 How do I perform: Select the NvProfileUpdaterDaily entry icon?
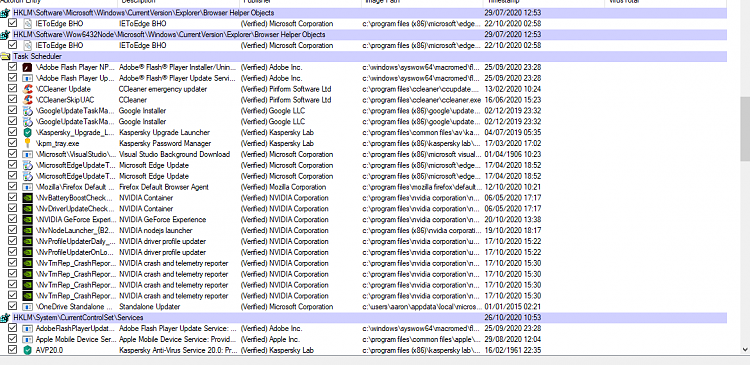tap(27, 242)
